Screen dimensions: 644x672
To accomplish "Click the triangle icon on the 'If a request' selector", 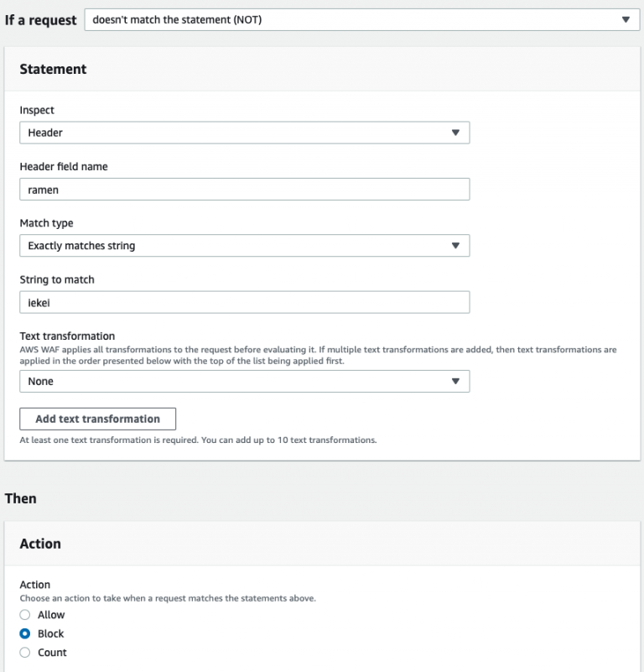I will [626, 19].
